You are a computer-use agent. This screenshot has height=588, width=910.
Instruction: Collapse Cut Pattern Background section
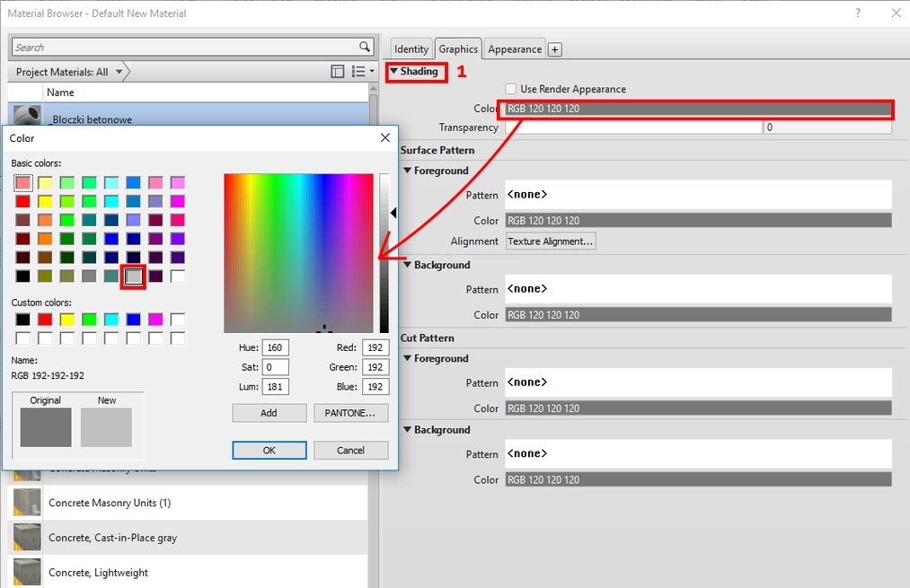(x=407, y=430)
